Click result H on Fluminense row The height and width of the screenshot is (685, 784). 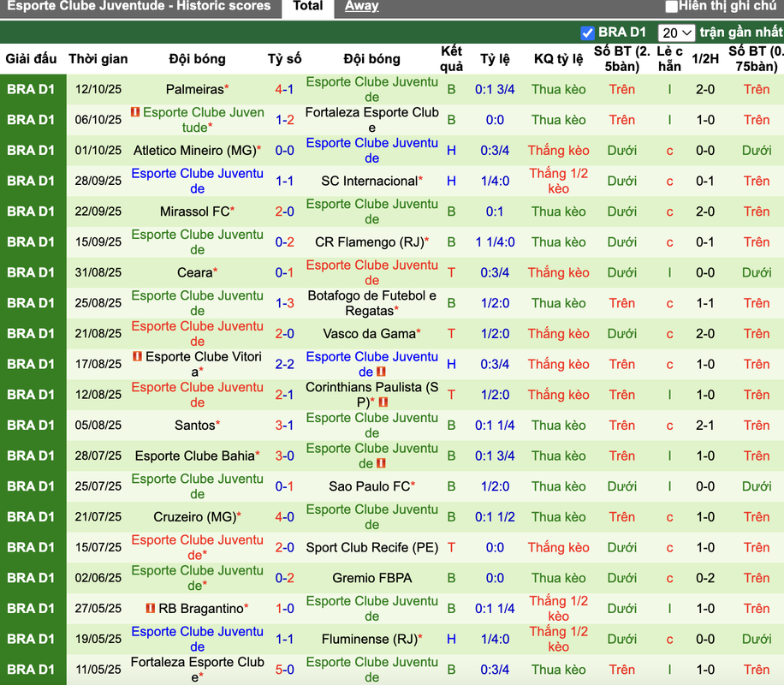(451, 639)
